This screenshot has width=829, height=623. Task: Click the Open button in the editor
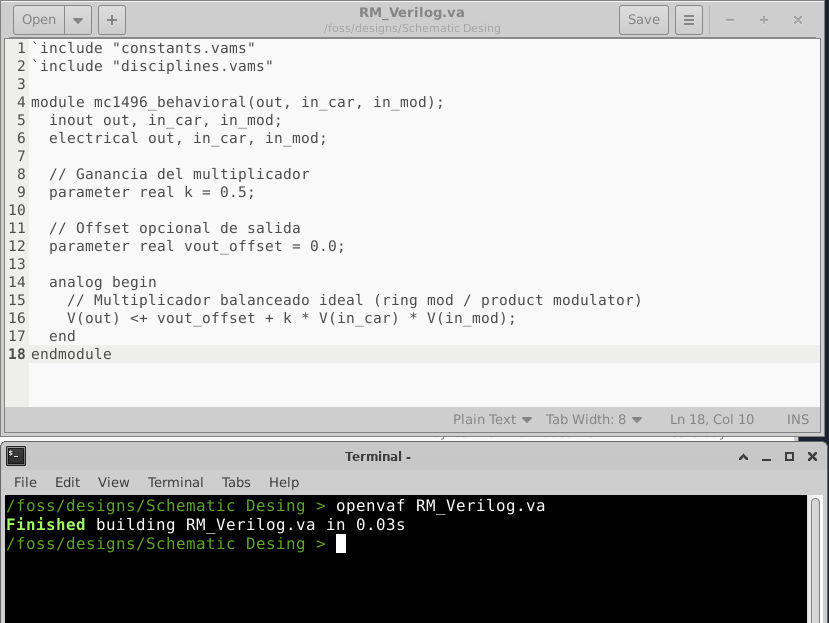click(38, 19)
